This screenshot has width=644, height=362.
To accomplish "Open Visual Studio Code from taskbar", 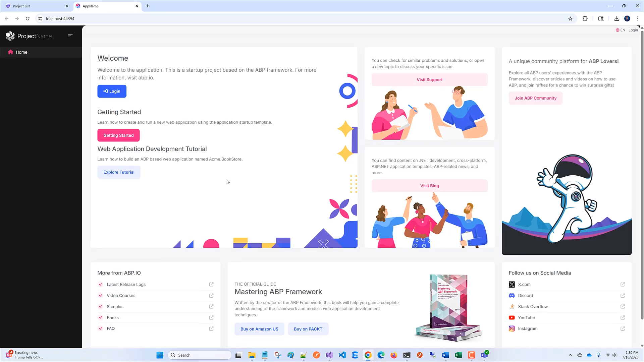I will [x=342, y=355].
